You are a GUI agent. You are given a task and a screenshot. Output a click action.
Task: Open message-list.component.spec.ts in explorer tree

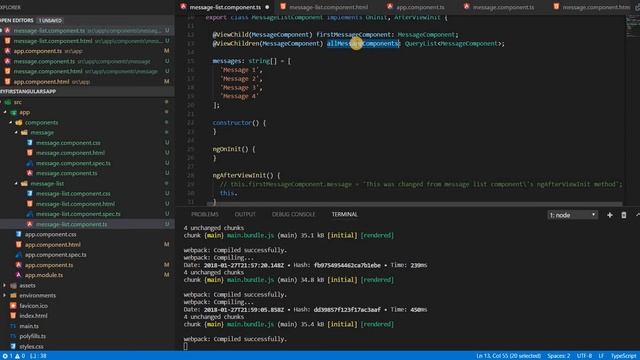pos(78,214)
